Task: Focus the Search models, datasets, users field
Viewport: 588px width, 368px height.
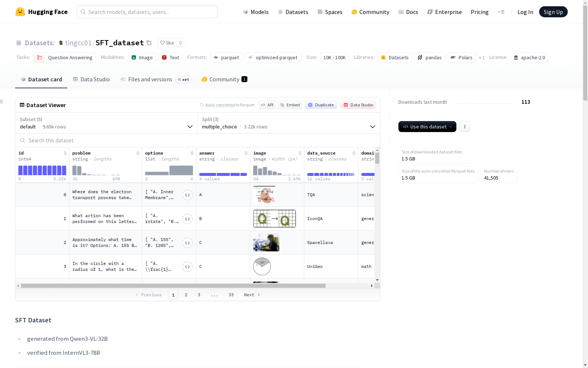Action: (147, 12)
